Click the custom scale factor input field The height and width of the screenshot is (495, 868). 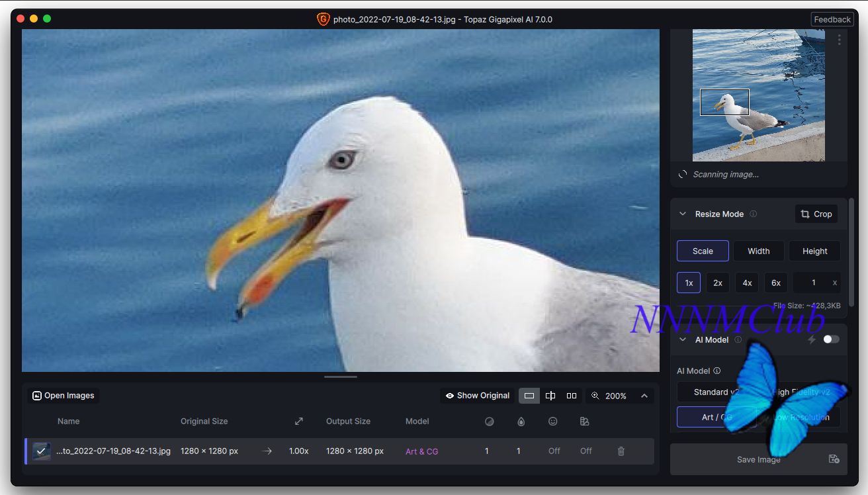point(817,283)
